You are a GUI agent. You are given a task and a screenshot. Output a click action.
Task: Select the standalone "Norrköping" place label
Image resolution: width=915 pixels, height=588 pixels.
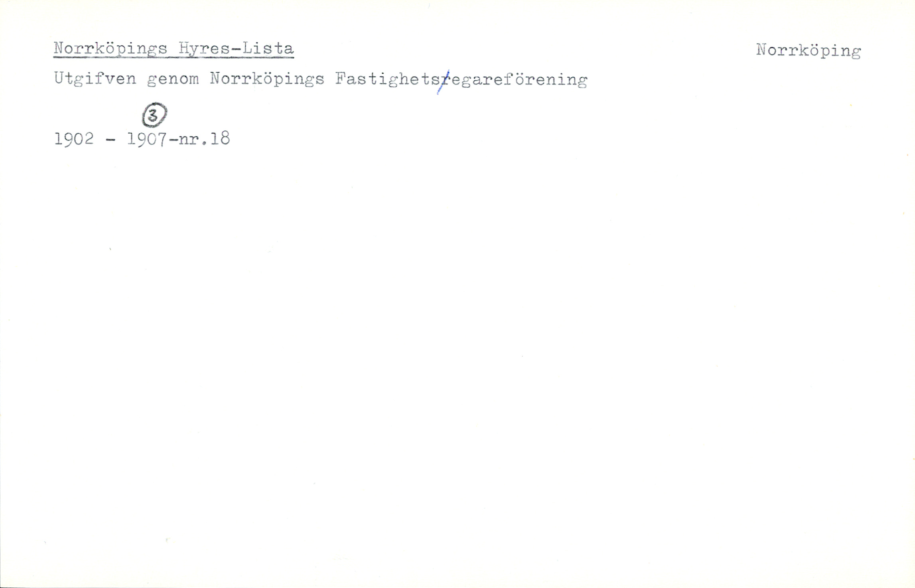(x=809, y=51)
